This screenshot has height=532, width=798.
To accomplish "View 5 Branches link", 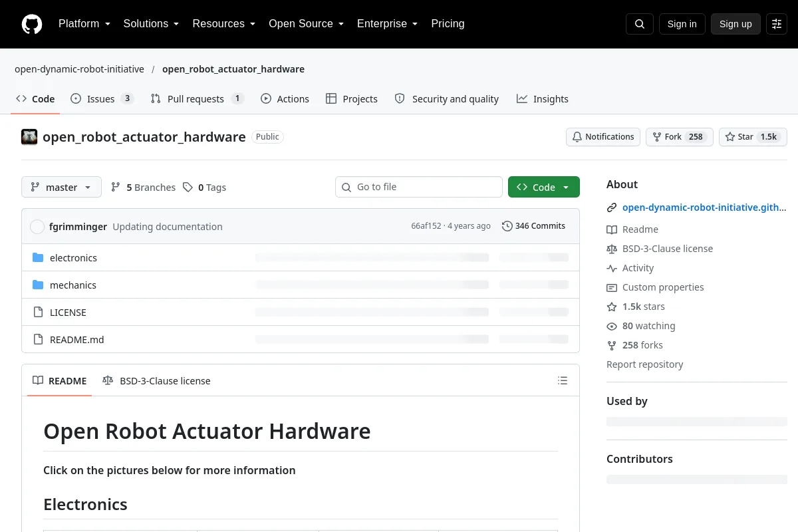I will (x=143, y=188).
